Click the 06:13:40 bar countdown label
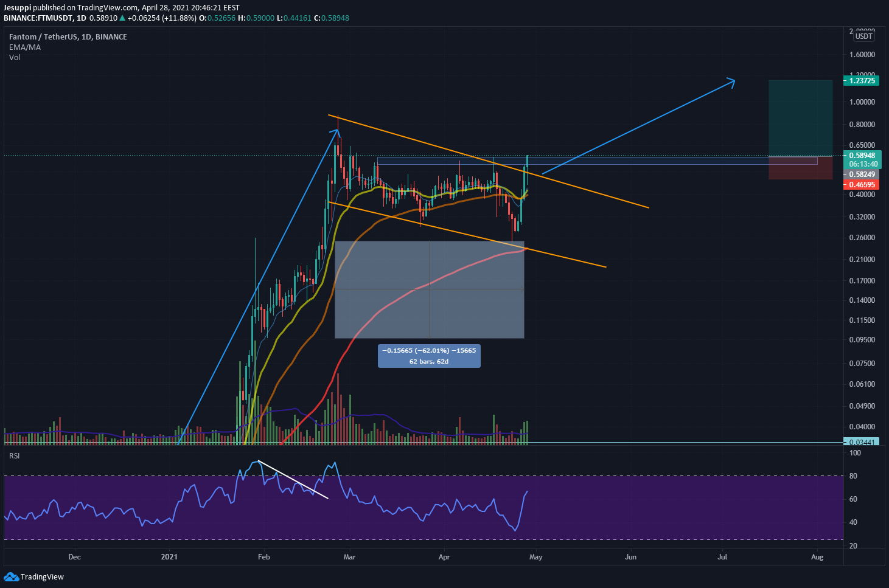Viewport: 889px width, 588px height. tap(862, 164)
